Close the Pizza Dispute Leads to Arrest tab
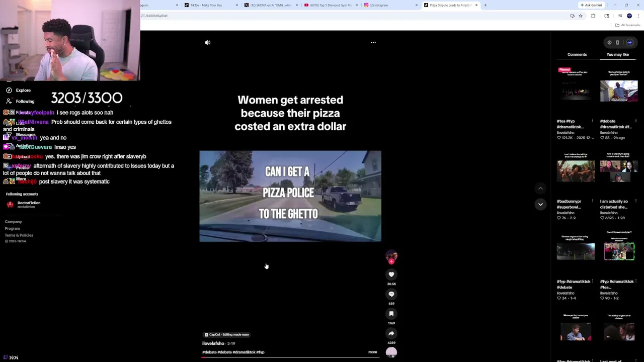644x362 pixels. point(476,5)
